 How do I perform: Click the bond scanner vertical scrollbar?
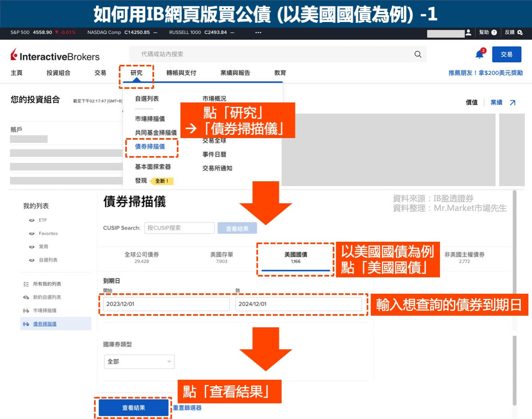pos(515,298)
